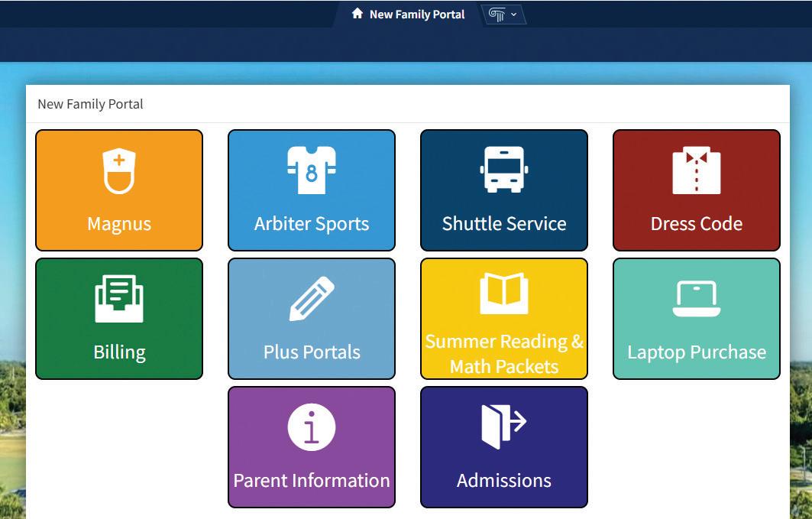This screenshot has width=812, height=519.
Task: Open the New Family Portal tab
Action: click(408, 14)
